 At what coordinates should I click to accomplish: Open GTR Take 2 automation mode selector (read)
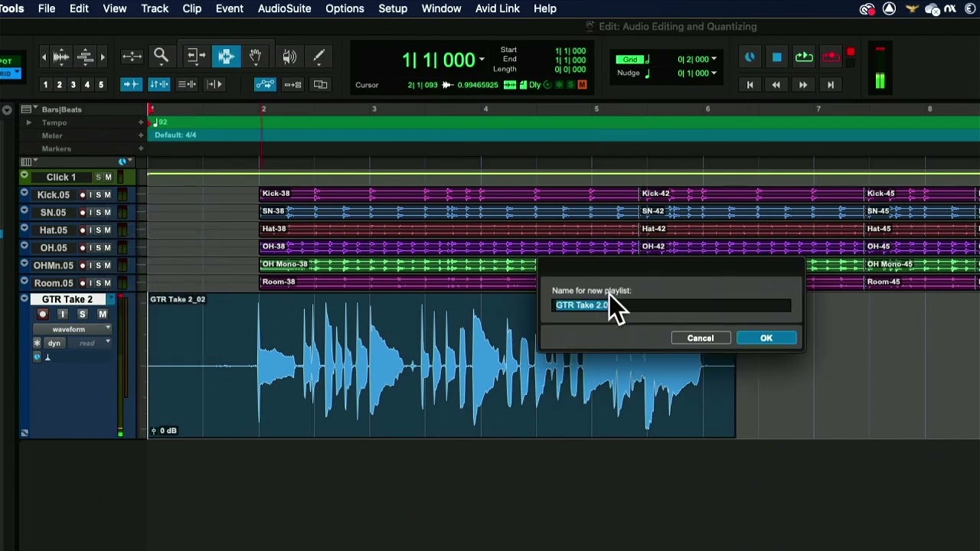90,344
